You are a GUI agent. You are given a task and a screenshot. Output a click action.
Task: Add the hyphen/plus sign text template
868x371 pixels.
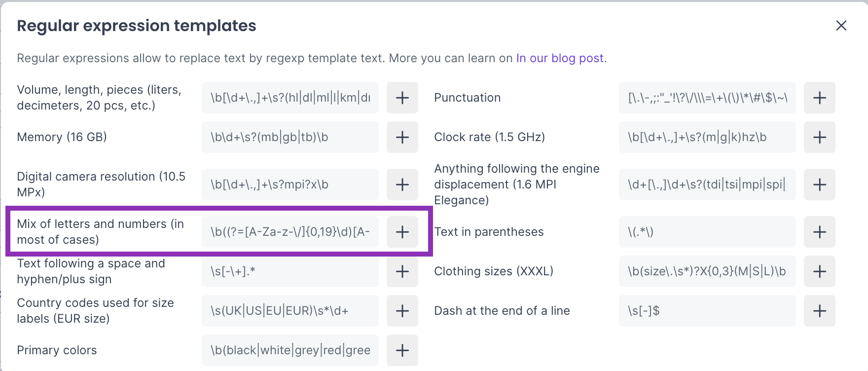402,271
